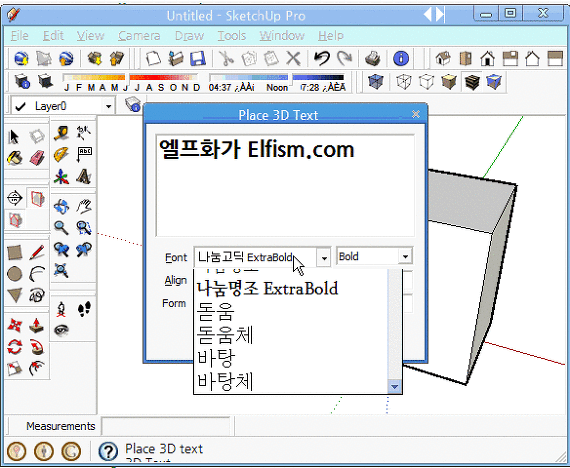Switch to Iso house view
This screenshot has height=468, width=570.
(443, 58)
